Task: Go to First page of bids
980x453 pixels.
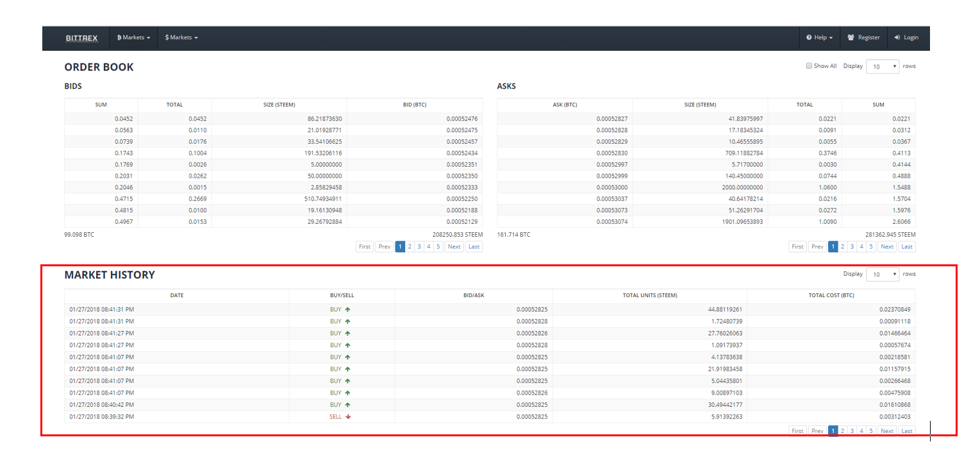Action: [365, 246]
